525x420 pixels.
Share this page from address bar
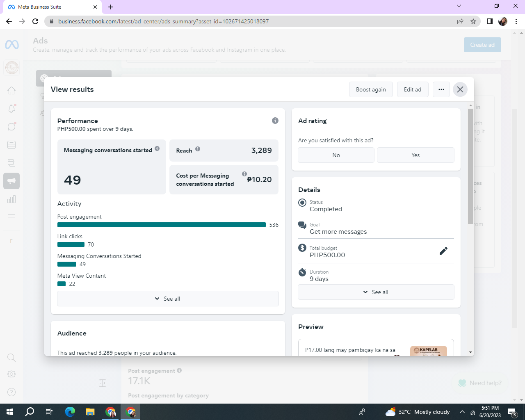click(460, 21)
